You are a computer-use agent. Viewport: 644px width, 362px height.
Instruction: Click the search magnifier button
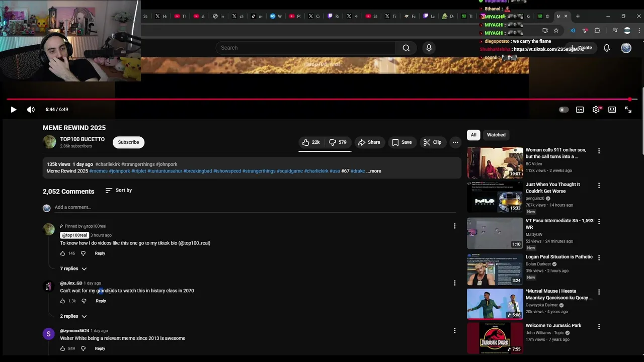(x=406, y=48)
